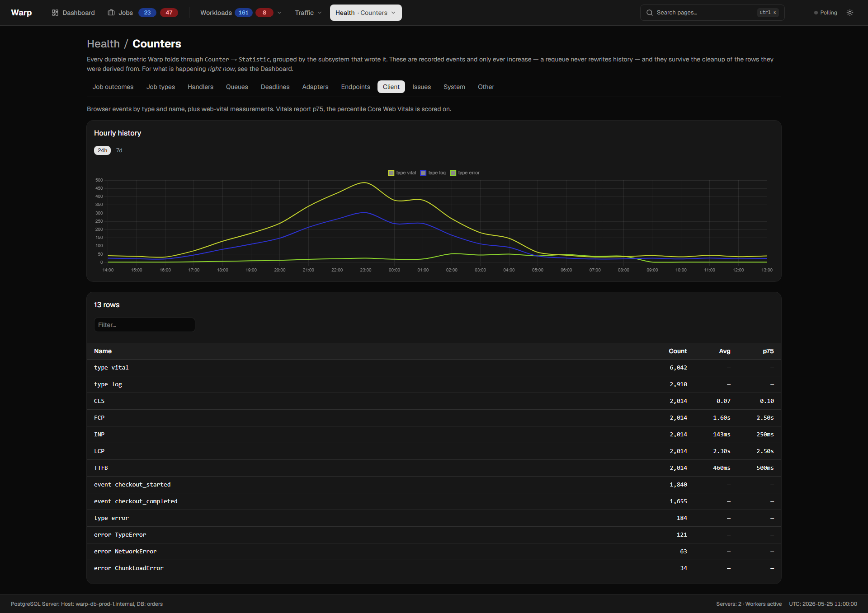Click the Dashboard grid icon

55,13
